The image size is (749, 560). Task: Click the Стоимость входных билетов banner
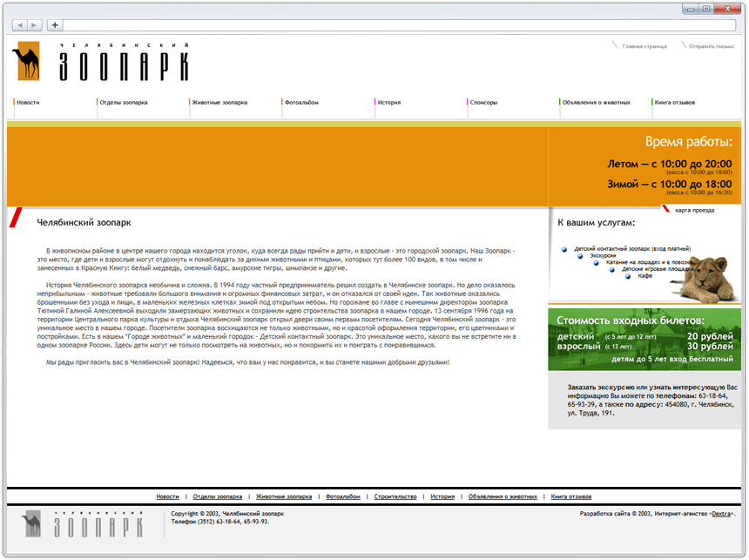click(x=644, y=340)
